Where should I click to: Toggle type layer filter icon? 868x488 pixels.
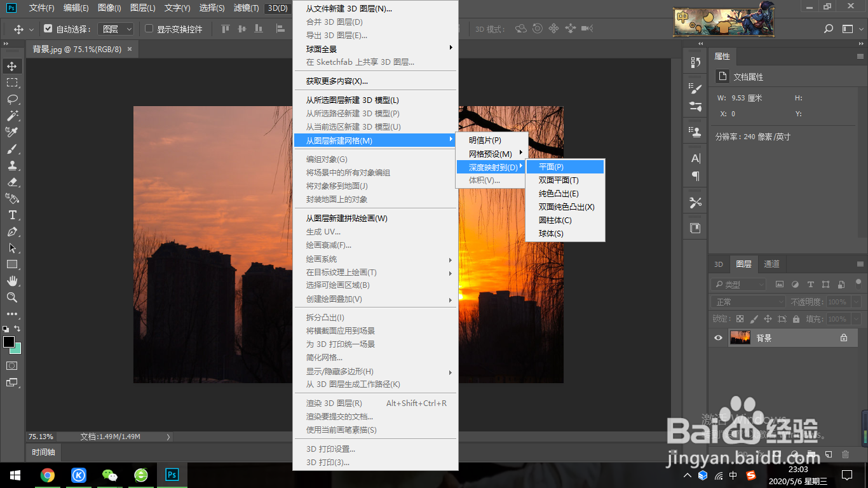tap(810, 285)
